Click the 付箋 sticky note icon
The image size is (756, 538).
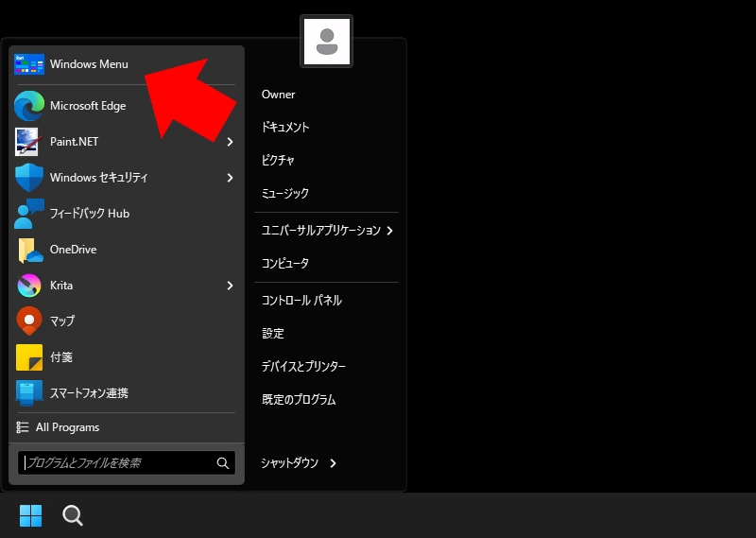pyautogui.click(x=29, y=357)
